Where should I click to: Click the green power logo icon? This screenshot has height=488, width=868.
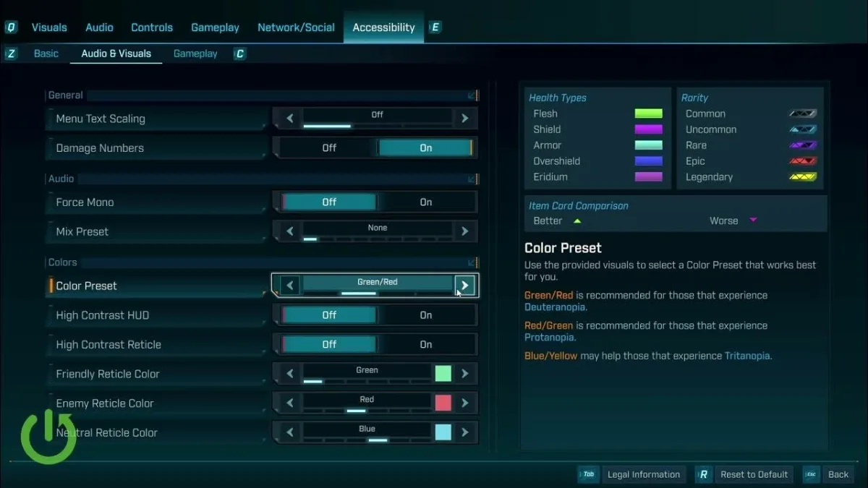(x=47, y=437)
